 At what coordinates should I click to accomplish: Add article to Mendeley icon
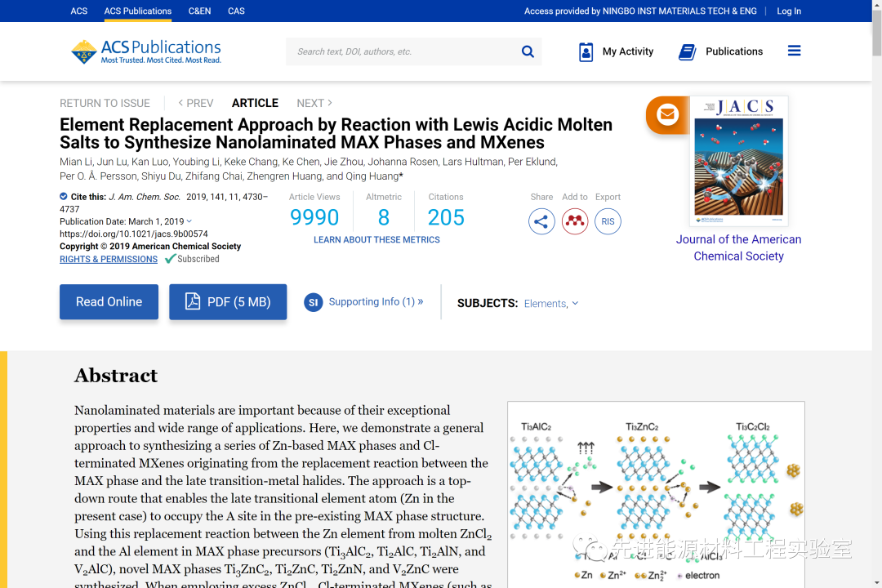coord(574,221)
